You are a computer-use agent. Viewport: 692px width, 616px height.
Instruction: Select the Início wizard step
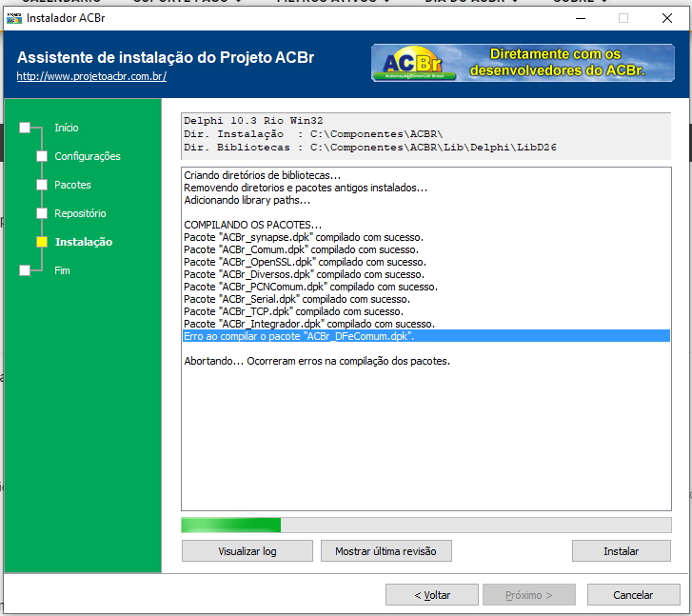(x=67, y=128)
